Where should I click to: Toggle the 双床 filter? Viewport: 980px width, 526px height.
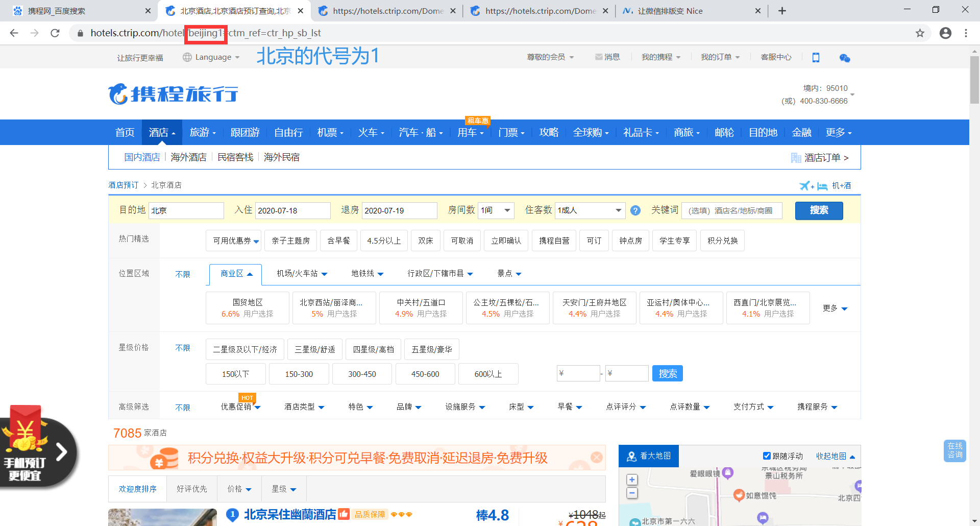tap(426, 241)
